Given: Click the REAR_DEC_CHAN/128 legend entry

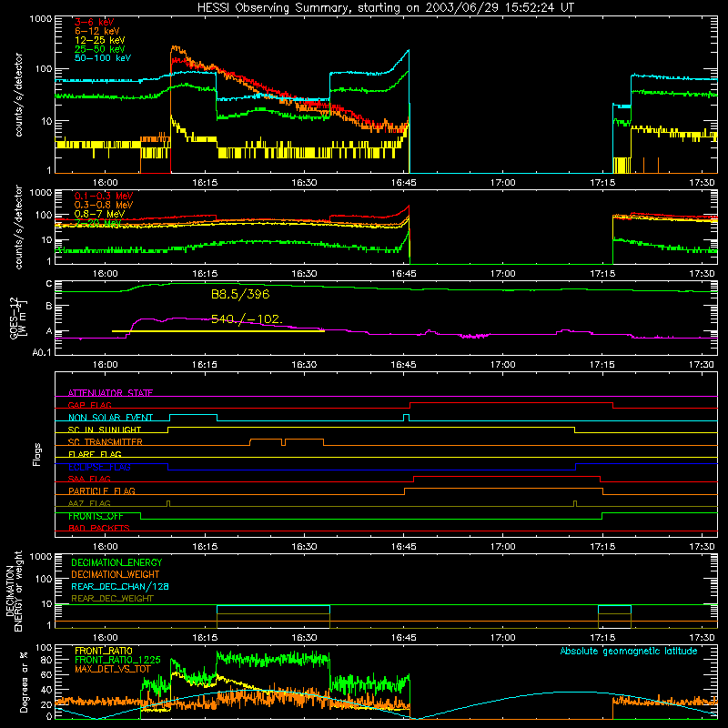Looking at the screenshot, I should (x=120, y=586).
